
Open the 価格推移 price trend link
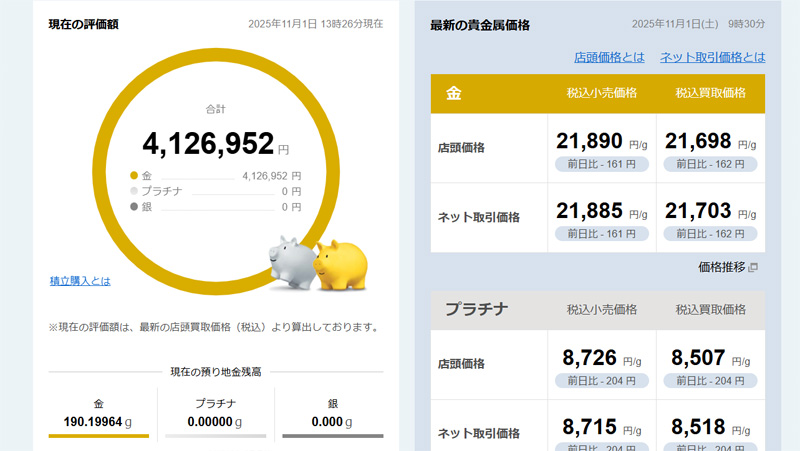[x=721, y=267]
